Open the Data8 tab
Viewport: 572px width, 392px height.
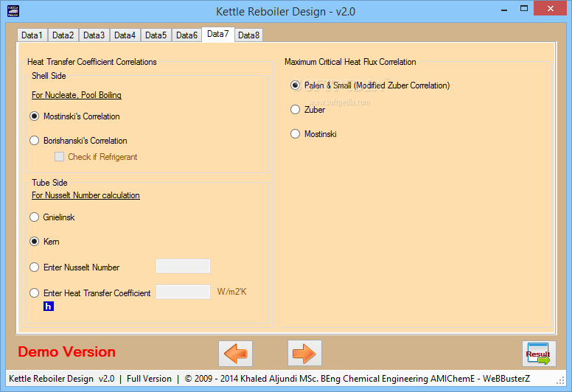click(249, 35)
